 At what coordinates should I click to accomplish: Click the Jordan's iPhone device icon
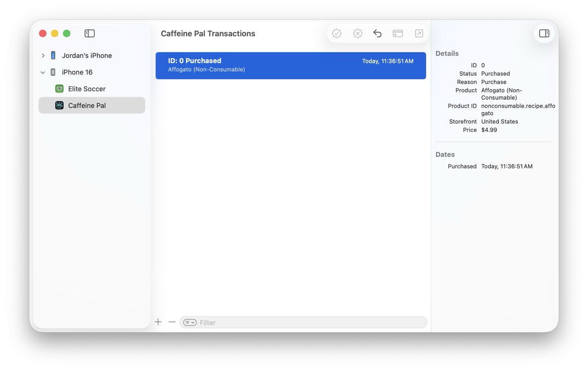(x=53, y=56)
